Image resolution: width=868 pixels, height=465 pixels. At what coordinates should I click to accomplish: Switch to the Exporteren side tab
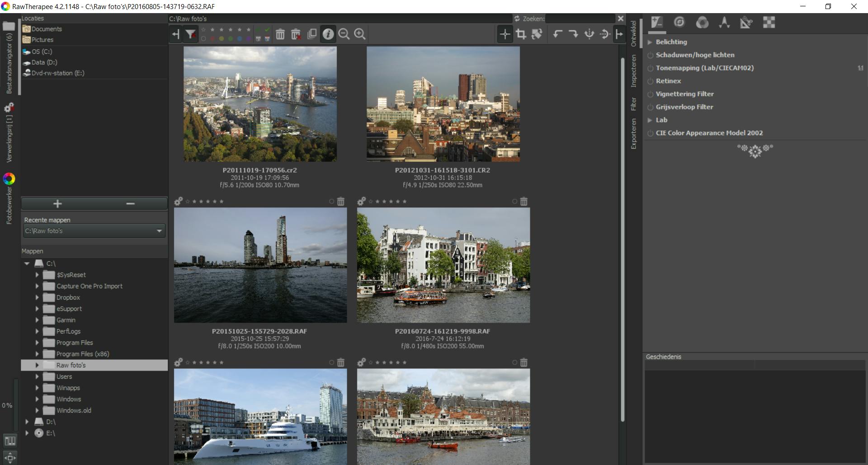633,134
